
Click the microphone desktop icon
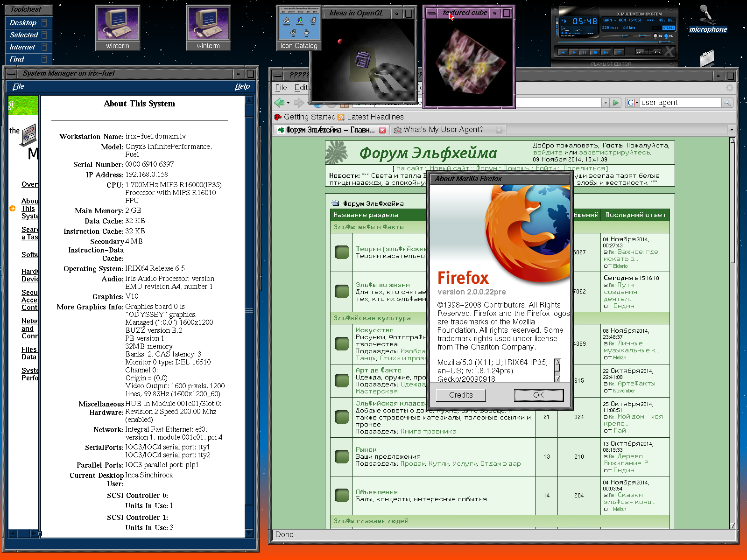[708, 19]
